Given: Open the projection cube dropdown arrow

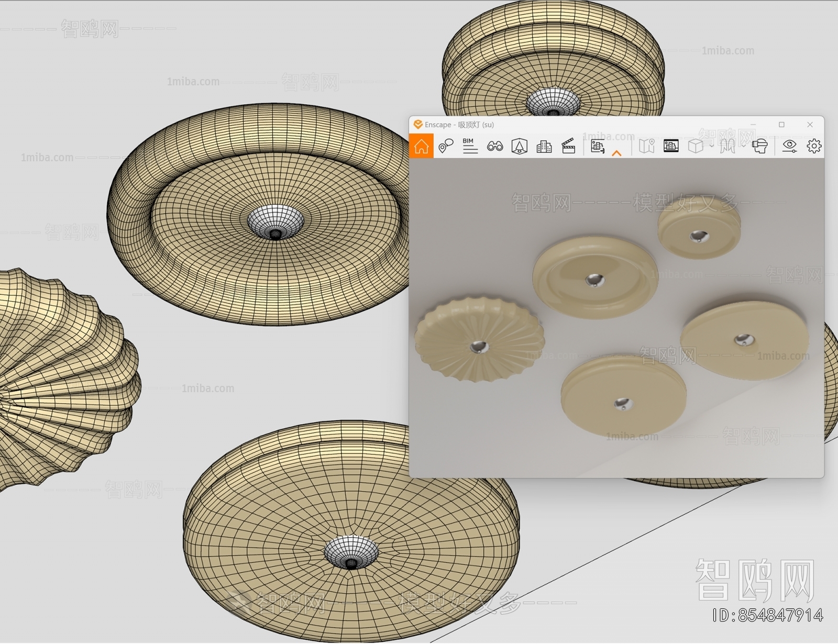Looking at the screenshot, I should [x=711, y=146].
